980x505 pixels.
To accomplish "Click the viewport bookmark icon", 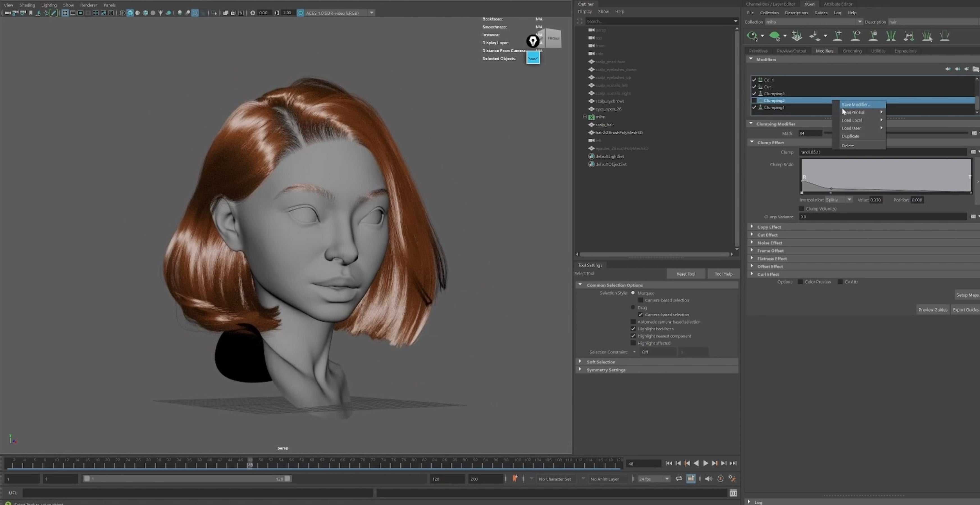I will [x=31, y=13].
